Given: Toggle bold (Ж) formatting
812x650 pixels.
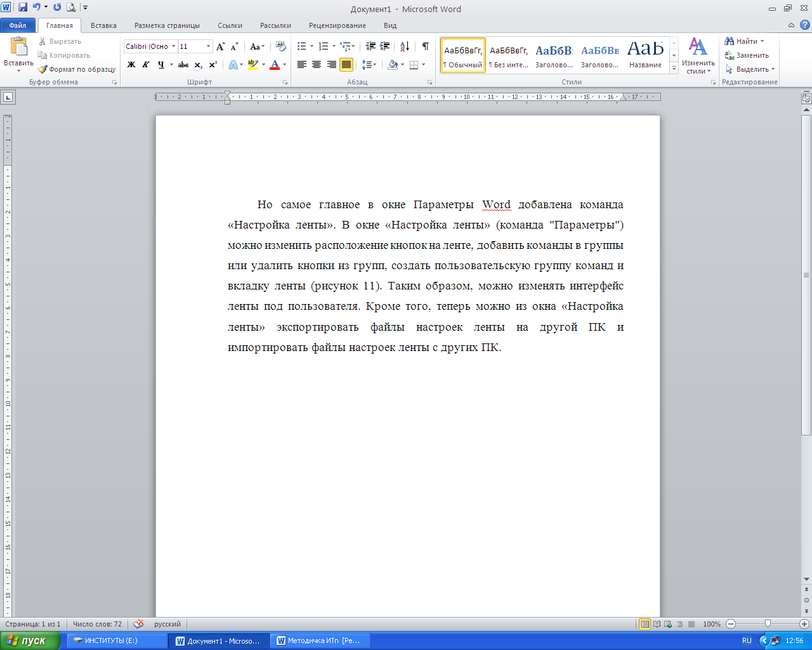Looking at the screenshot, I should point(131,65).
